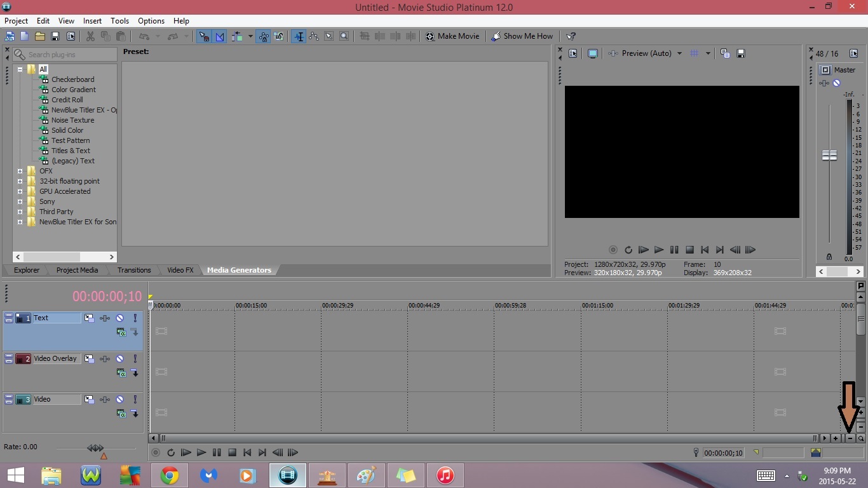Select the Zoom Edit magnifier tool

344,36
